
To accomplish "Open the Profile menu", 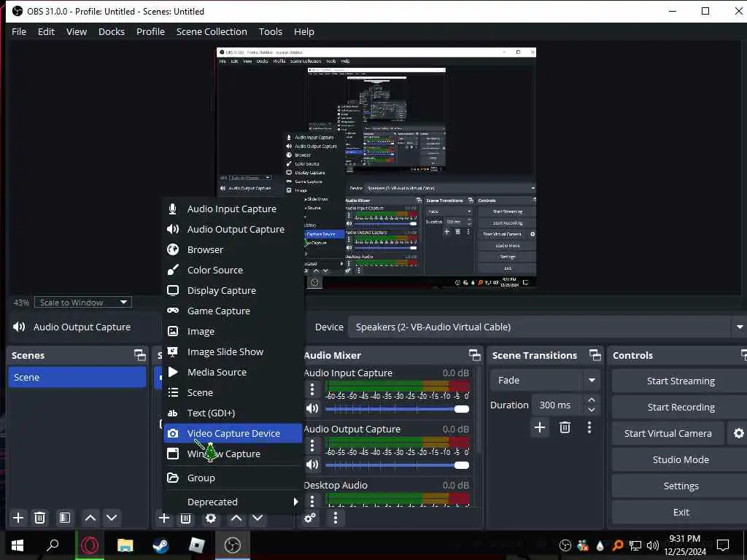I will coord(150,31).
